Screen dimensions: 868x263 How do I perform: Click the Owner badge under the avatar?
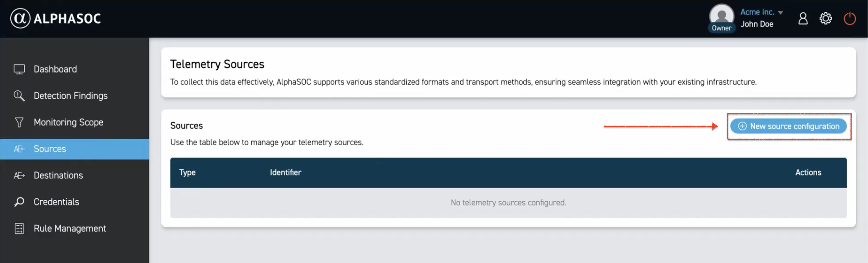coord(721,28)
